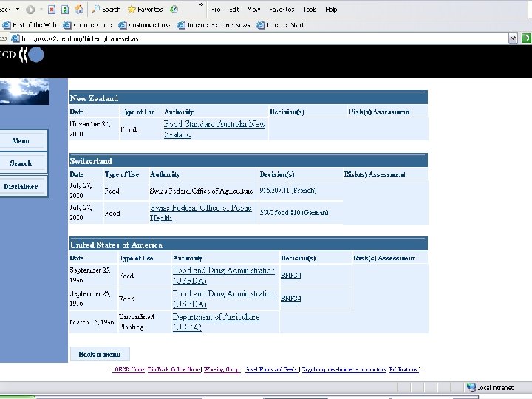Click the Local intranet zone icon
Viewport: 532px width, 399px height.
pyautogui.click(x=471, y=387)
